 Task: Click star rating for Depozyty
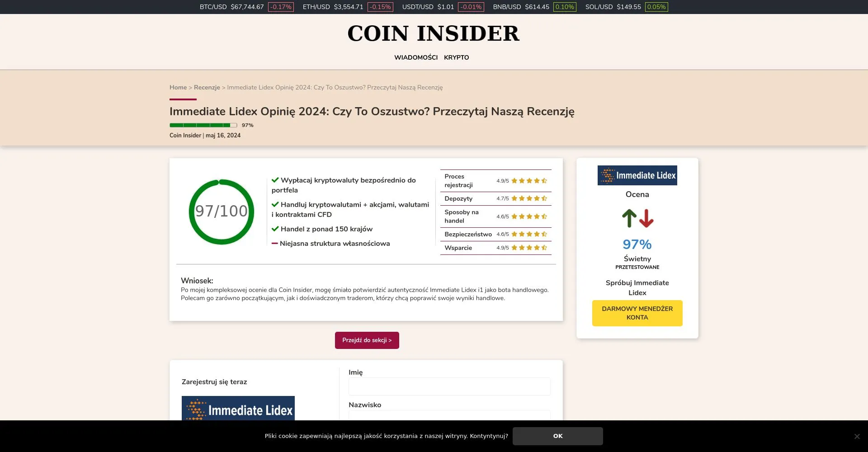(529, 198)
